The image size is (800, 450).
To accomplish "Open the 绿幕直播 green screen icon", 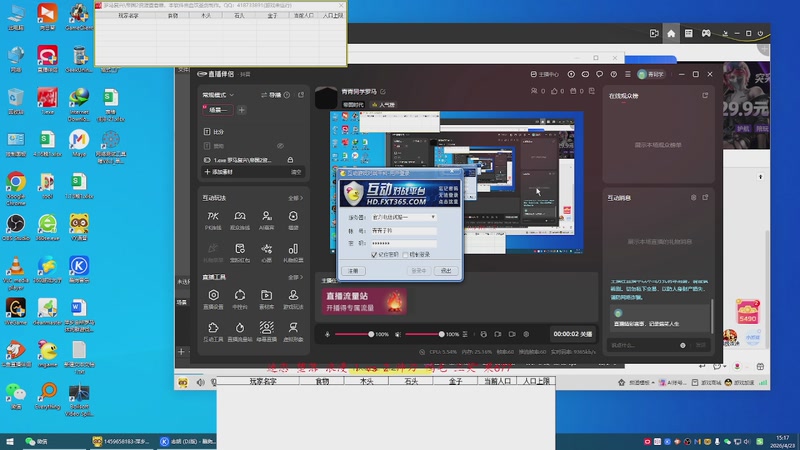I will (x=266, y=331).
